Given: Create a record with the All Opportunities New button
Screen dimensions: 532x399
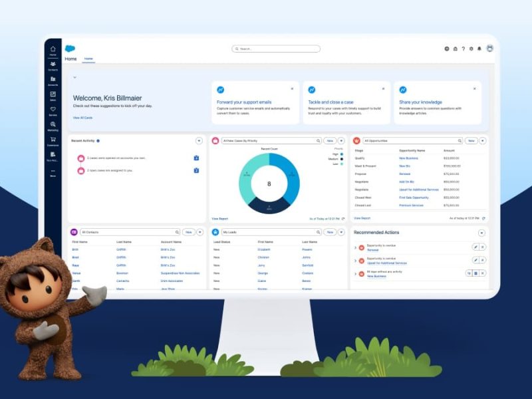Looking at the screenshot, I should click(470, 140).
